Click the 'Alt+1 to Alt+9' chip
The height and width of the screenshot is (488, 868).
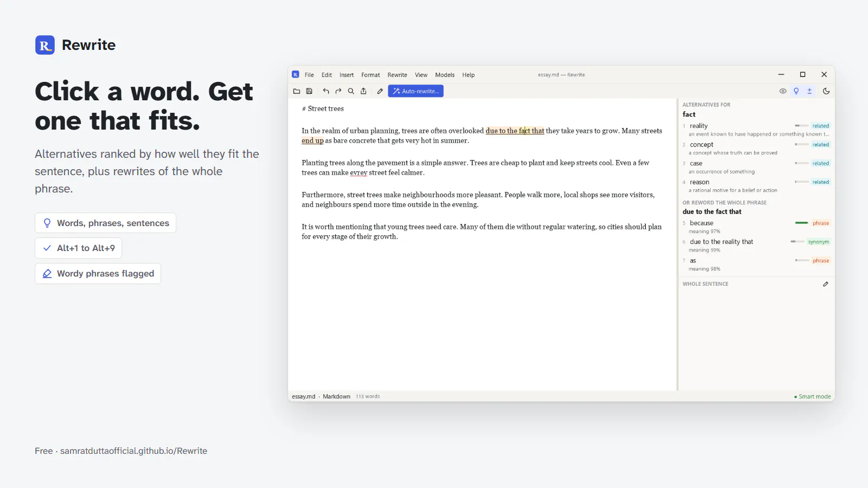[78, 248]
